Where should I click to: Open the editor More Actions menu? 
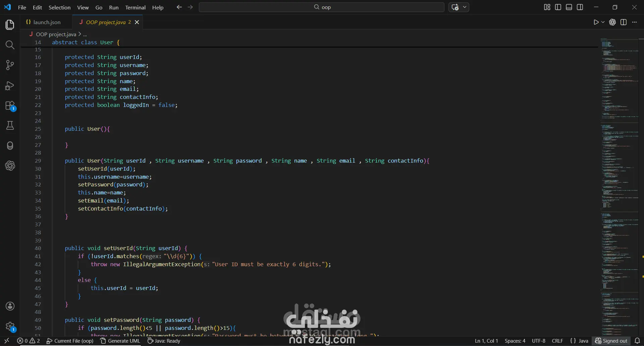tap(634, 22)
